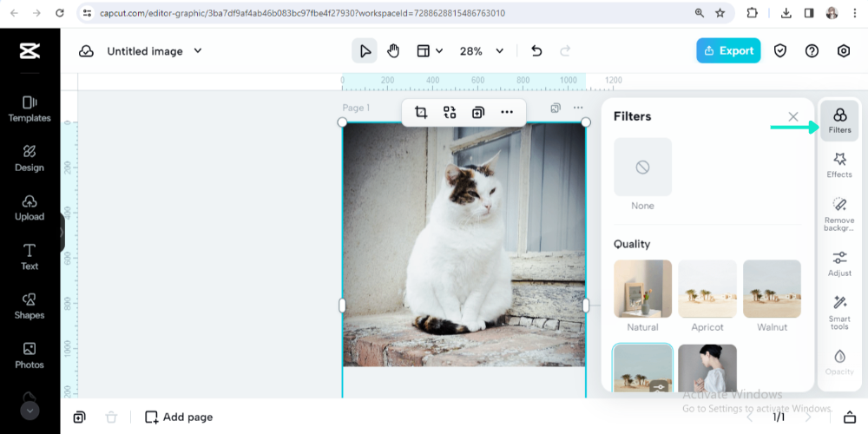Expand the Untitled image name dropdown
The width and height of the screenshot is (868, 434).
(x=198, y=51)
